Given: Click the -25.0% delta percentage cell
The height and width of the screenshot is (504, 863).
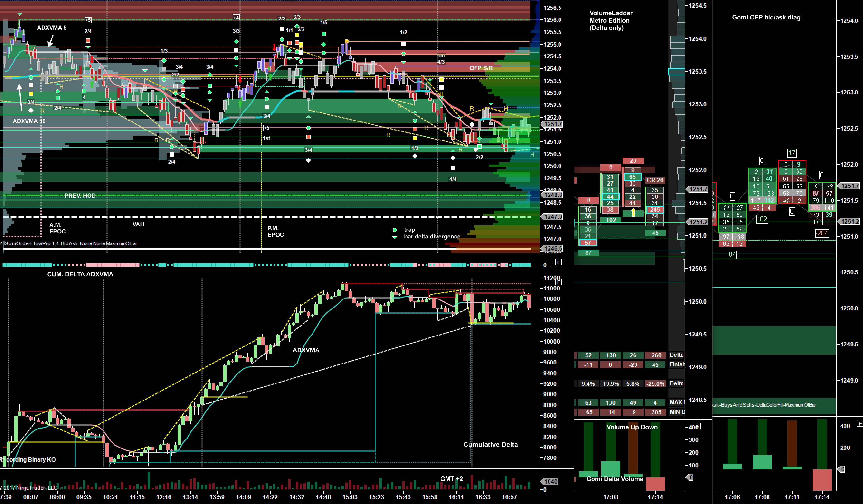Looking at the screenshot, I should tap(655, 383).
